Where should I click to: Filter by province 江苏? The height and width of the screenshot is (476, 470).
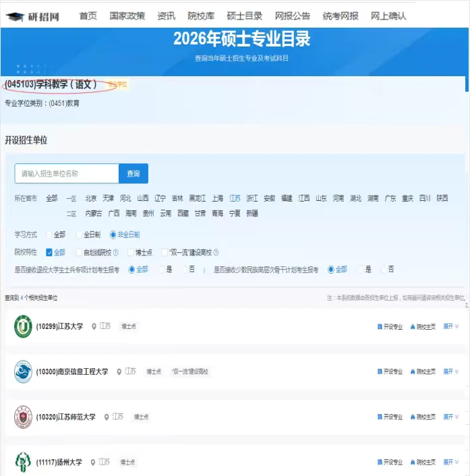235,198
